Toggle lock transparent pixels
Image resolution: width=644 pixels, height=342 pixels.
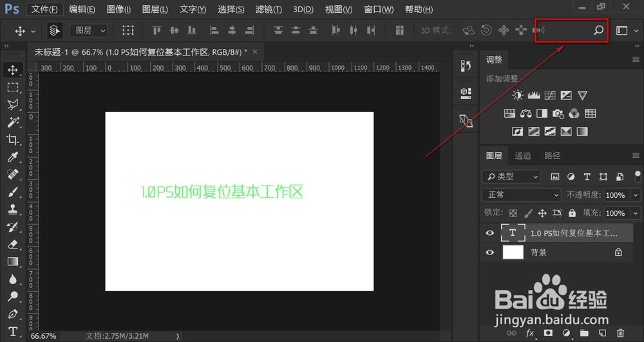tap(513, 213)
